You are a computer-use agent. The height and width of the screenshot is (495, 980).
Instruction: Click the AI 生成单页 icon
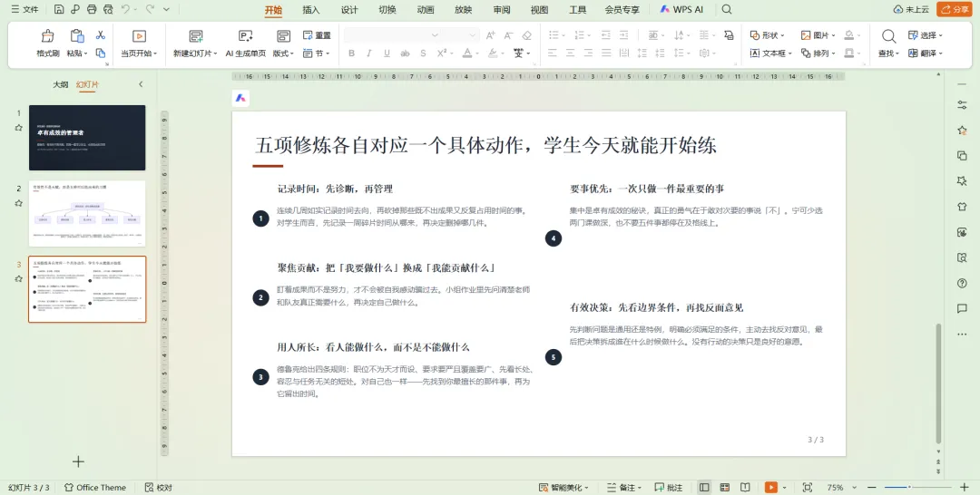[x=246, y=35]
